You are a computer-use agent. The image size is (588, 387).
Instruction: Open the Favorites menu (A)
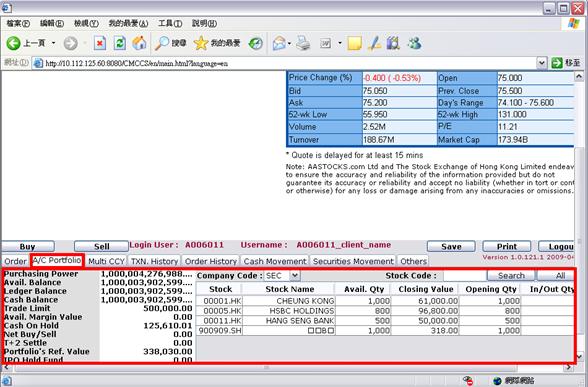point(128,24)
